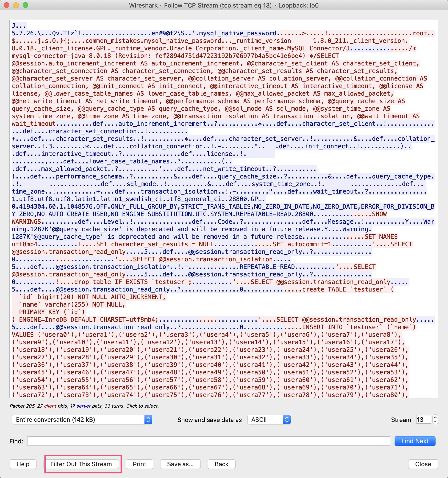The width and height of the screenshot is (448, 478).
Task: Click the Help button
Action: [x=23, y=464]
